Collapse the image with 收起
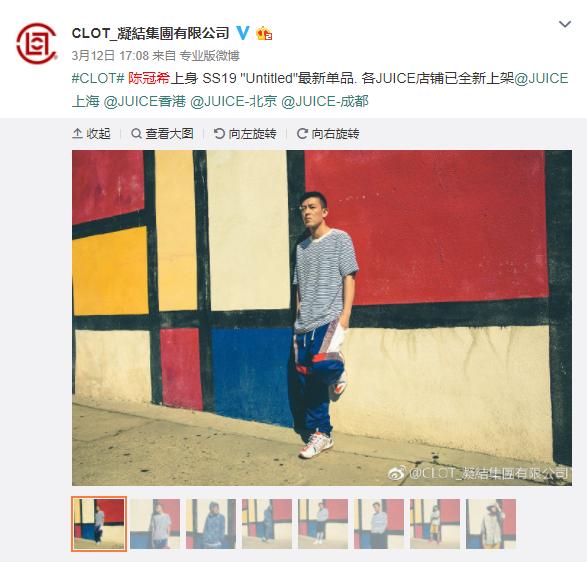 click(x=91, y=134)
